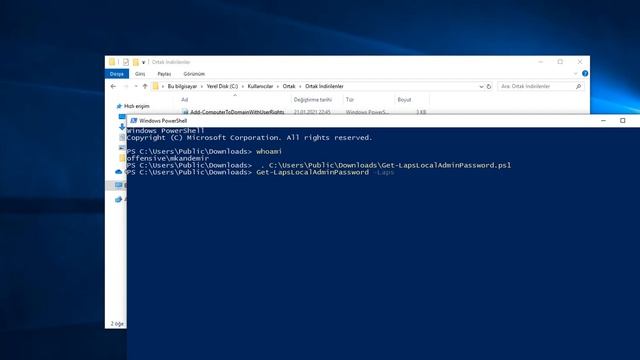
Task: Minimize the File Explorer window
Action: tap(541, 62)
